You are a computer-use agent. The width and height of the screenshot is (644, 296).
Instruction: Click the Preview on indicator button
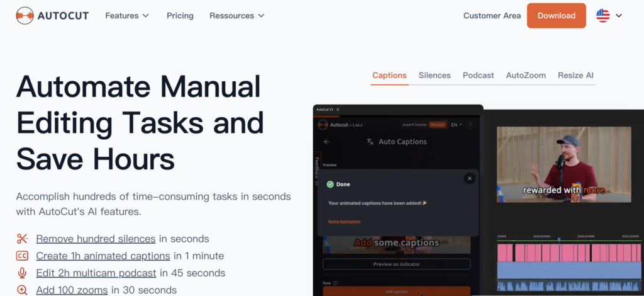(x=396, y=264)
